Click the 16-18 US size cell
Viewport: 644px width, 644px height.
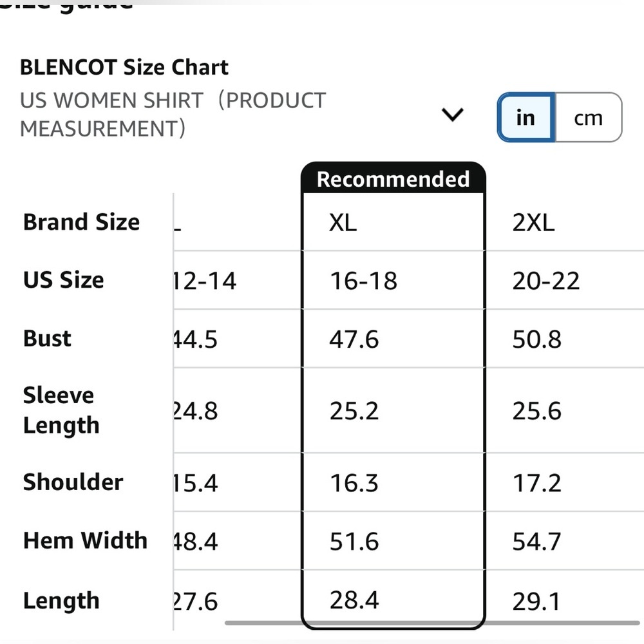(x=393, y=281)
